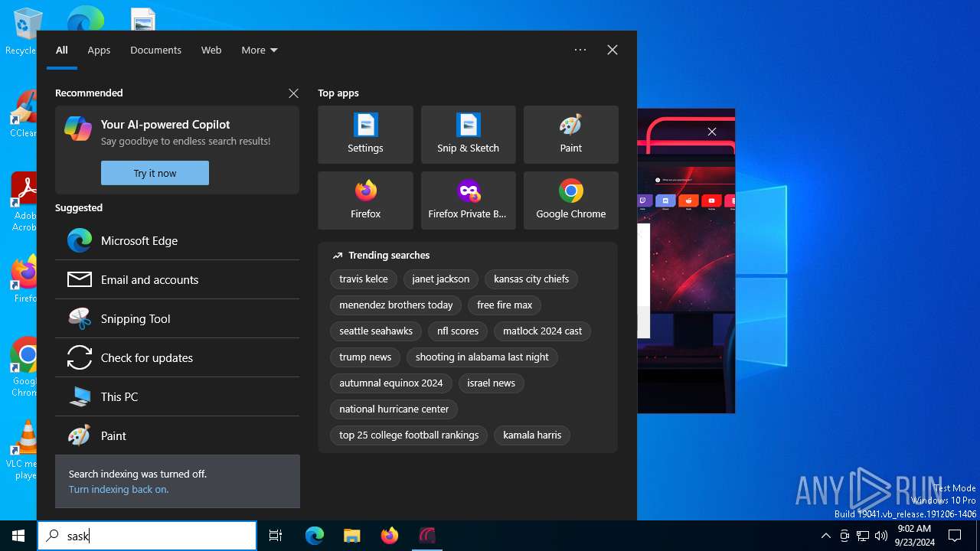Search trending israel news

[491, 383]
